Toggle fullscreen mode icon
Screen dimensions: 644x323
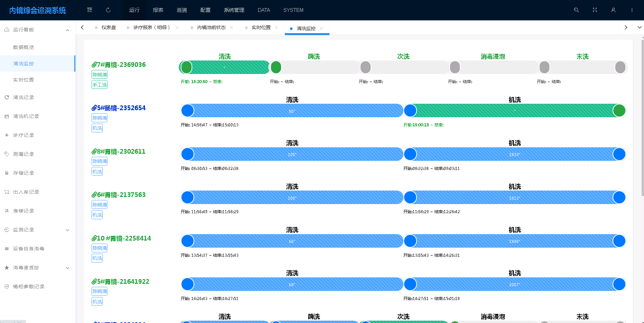click(595, 10)
